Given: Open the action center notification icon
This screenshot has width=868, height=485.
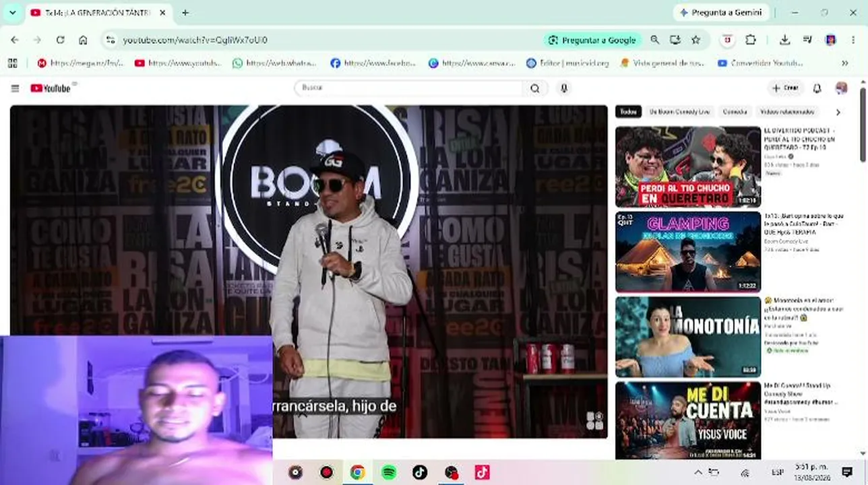Looking at the screenshot, I should pyautogui.click(x=847, y=472).
